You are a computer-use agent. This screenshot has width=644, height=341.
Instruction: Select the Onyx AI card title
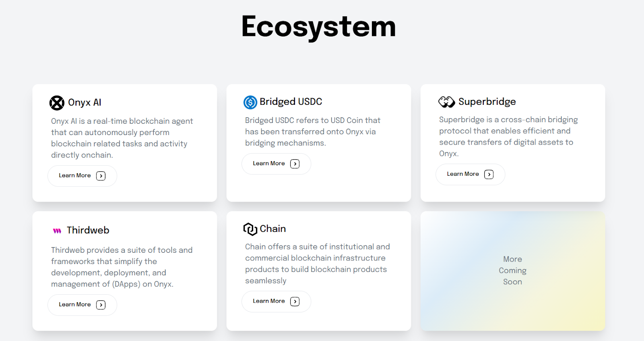pyautogui.click(x=85, y=102)
